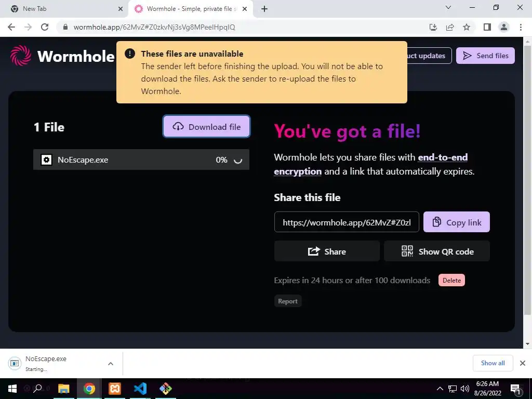532x399 pixels.
Task: Bookmark this page with star icon
Action: click(x=467, y=27)
